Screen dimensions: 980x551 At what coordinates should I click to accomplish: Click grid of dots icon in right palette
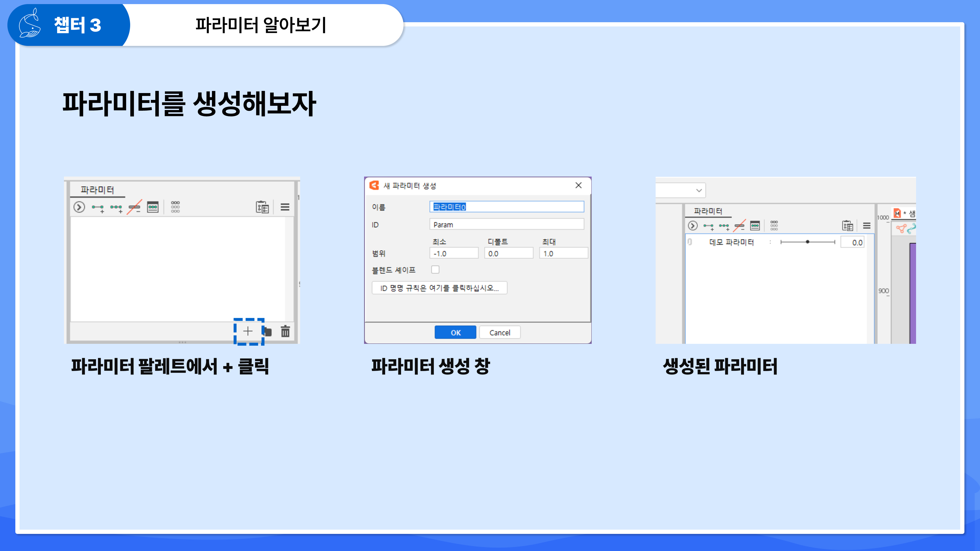(774, 226)
